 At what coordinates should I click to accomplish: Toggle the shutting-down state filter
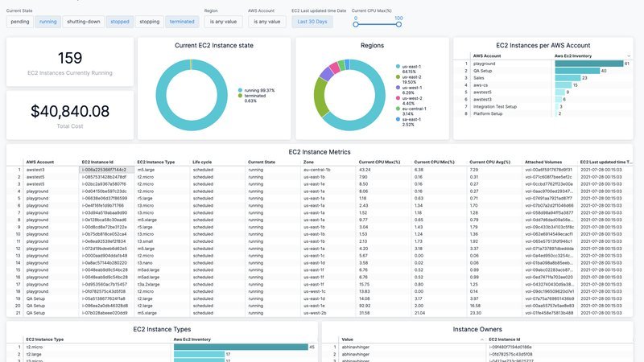83,22
